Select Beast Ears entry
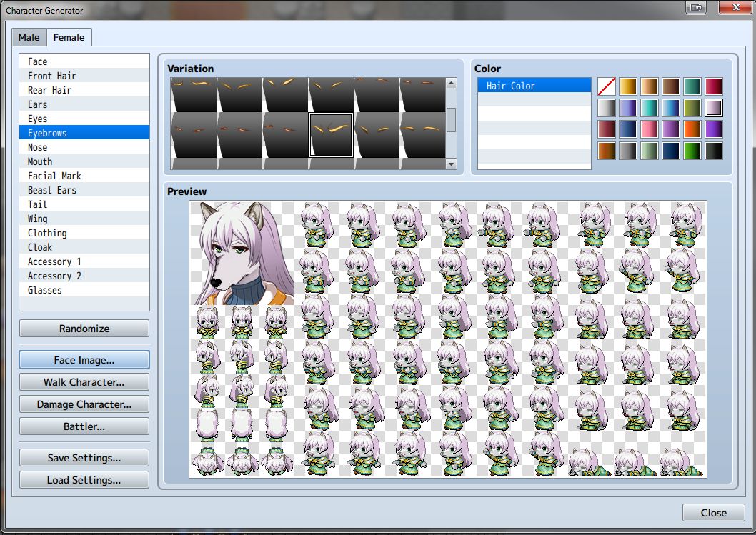The height and width of the screenshot is (535, 756). (x=84, y=190)
